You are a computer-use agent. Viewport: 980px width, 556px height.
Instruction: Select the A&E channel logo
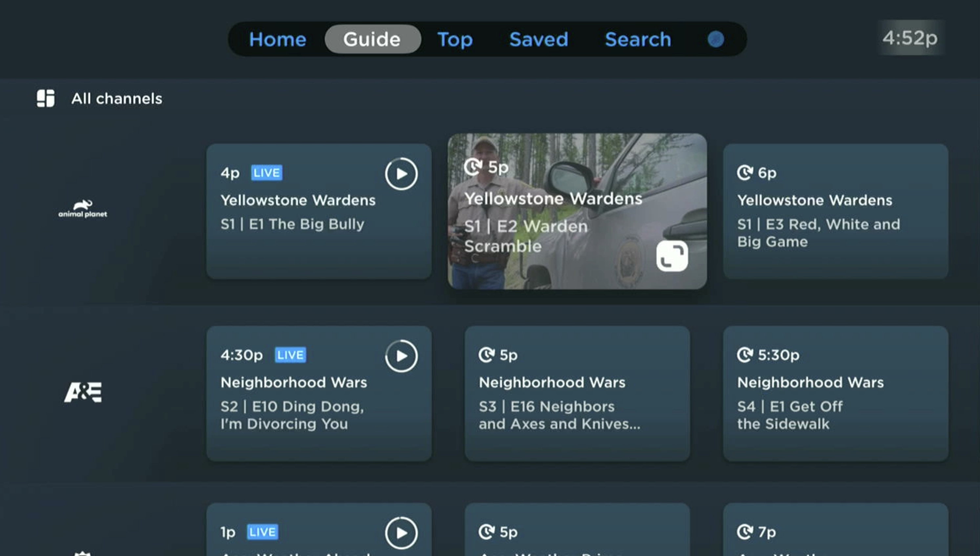point(83,392)
